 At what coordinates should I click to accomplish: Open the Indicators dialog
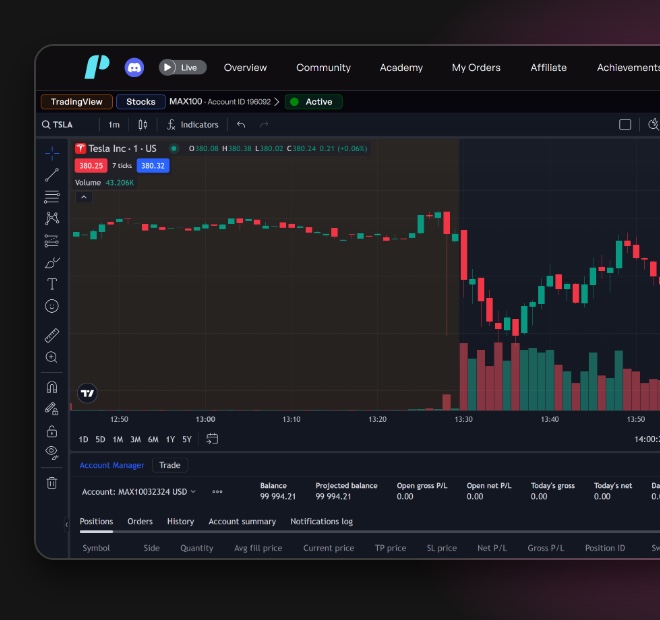tap(193, 125)
